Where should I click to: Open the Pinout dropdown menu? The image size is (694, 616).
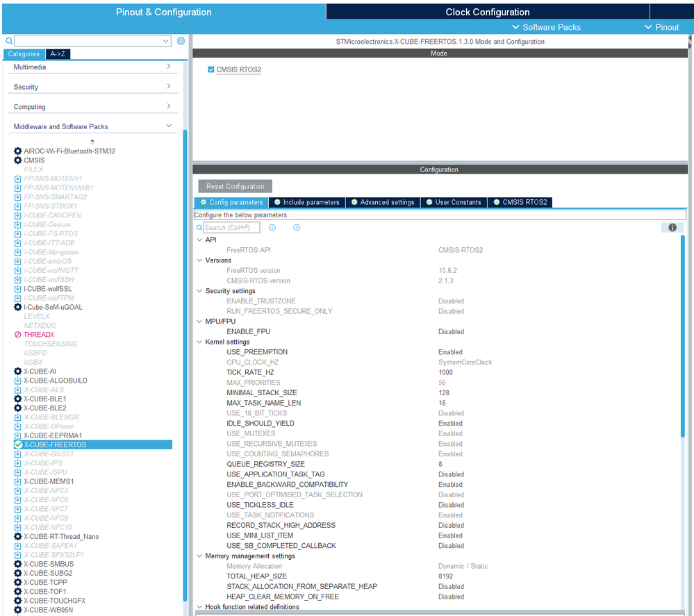tap(661, 27)
